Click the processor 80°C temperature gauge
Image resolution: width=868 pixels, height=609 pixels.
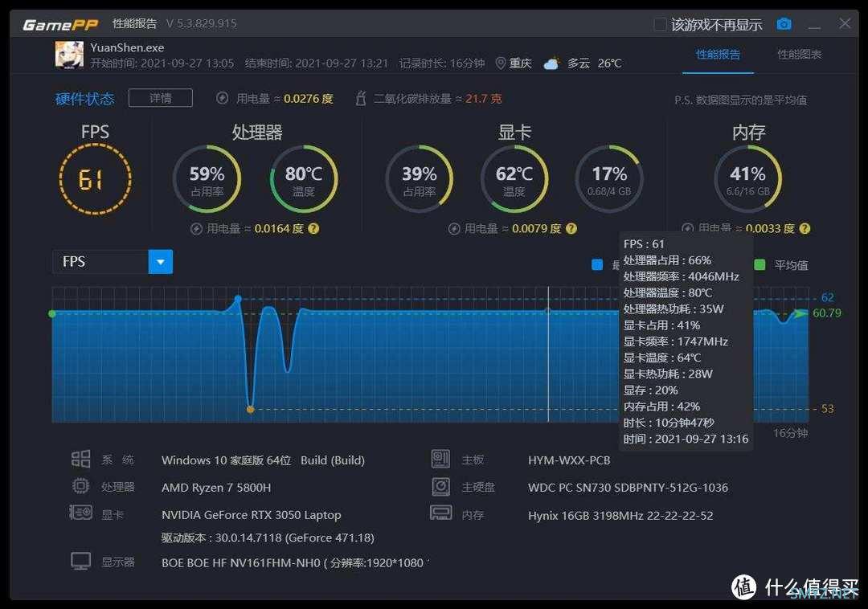click(x=303, y=178)
